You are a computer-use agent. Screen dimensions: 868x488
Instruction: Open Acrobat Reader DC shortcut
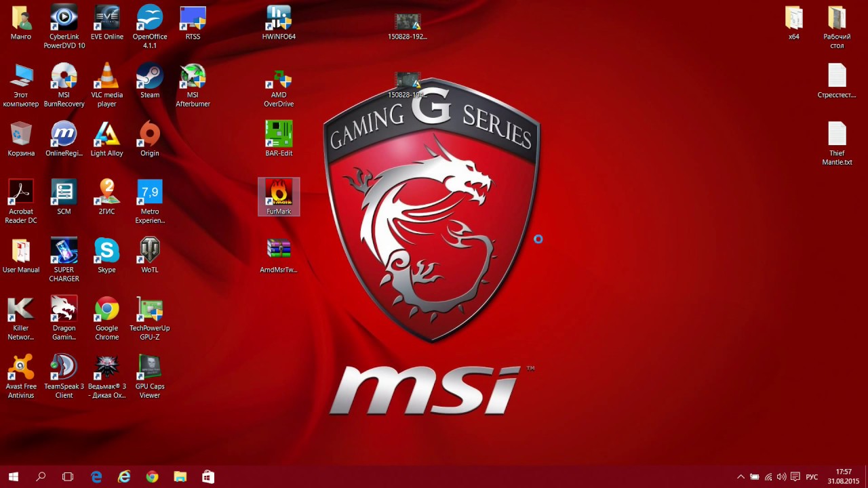click(x=21, y=202)
